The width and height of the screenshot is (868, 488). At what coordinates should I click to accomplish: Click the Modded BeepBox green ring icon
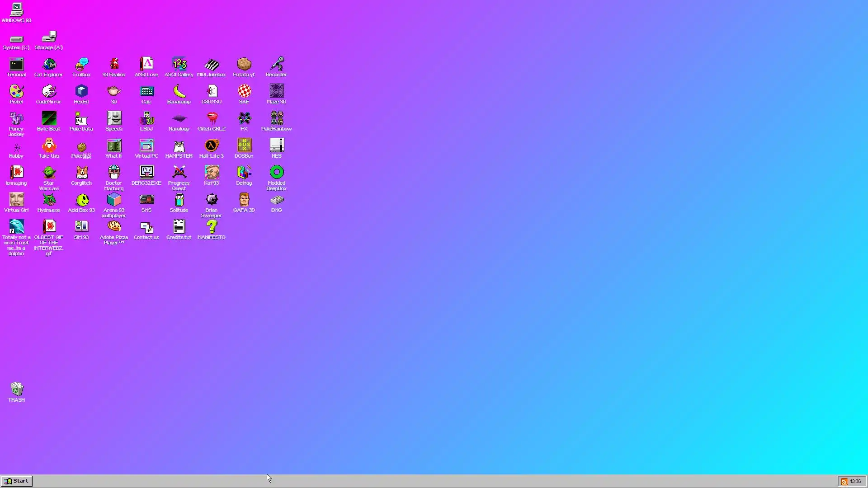click(277, 173)
